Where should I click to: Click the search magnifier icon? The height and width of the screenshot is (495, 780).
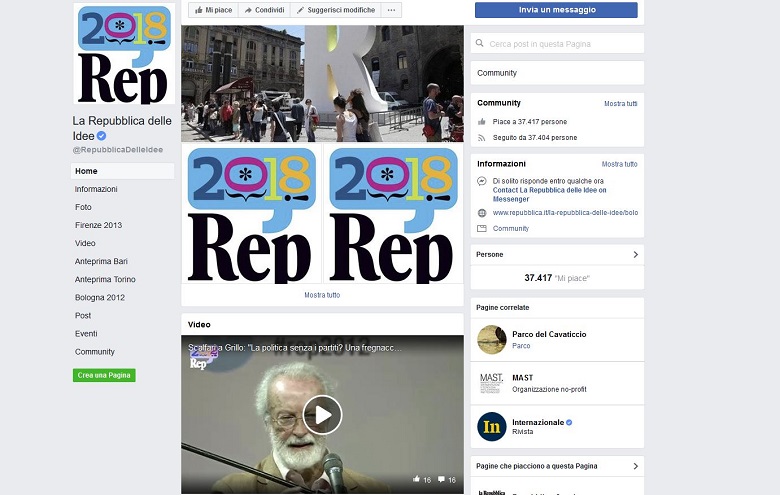[480, 43]
